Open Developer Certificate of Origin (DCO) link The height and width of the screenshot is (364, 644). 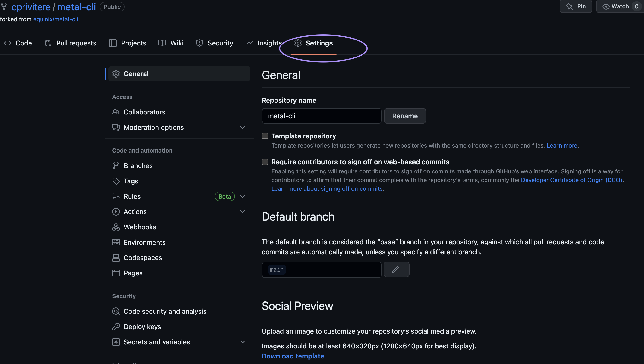(x=572, y=180)
